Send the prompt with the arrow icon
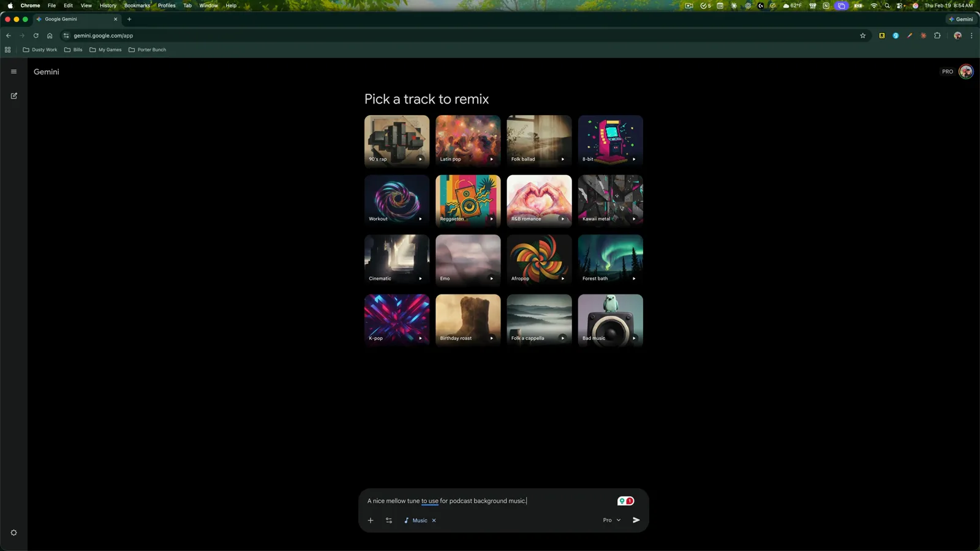Viewport: 980px width, 551px height. (636, 520)
